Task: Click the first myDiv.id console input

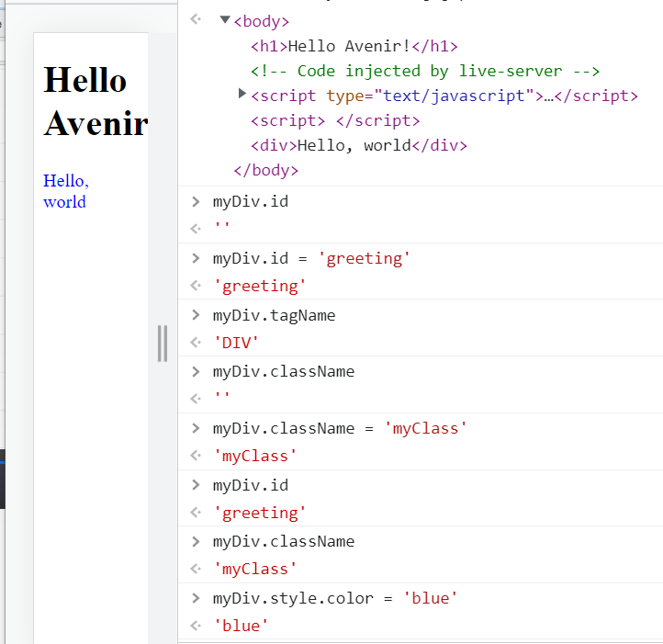Action: [x=251, y=202]
